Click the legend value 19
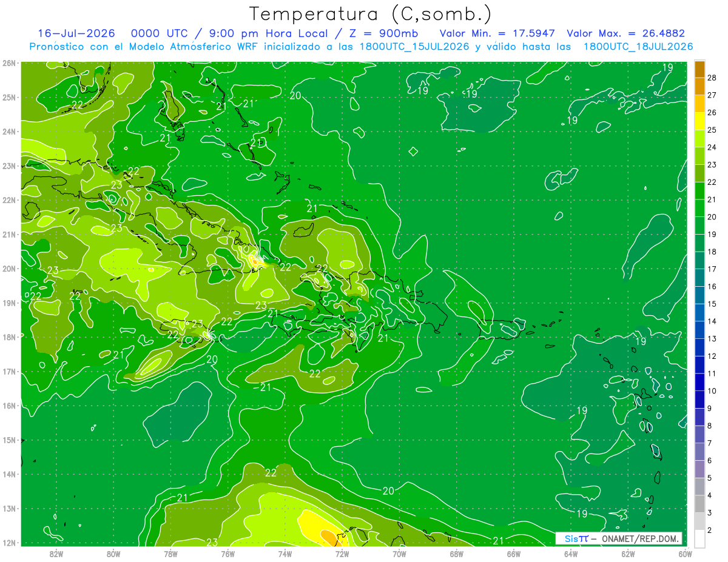Screen dimensions: 728x562 712,234
